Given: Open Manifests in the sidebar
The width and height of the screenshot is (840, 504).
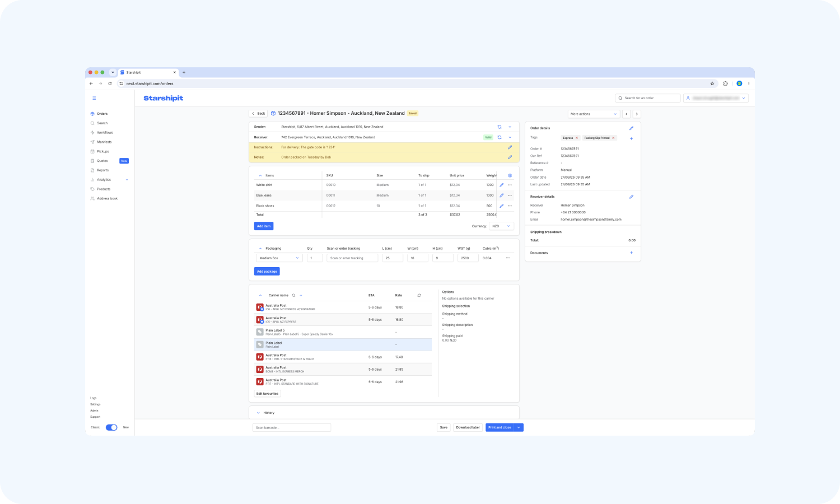Looking at the screenshot, I should point(104,142).
